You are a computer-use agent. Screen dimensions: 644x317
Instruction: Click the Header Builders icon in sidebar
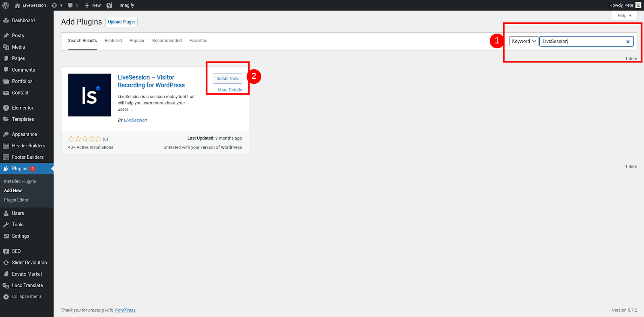coord(6,146)
